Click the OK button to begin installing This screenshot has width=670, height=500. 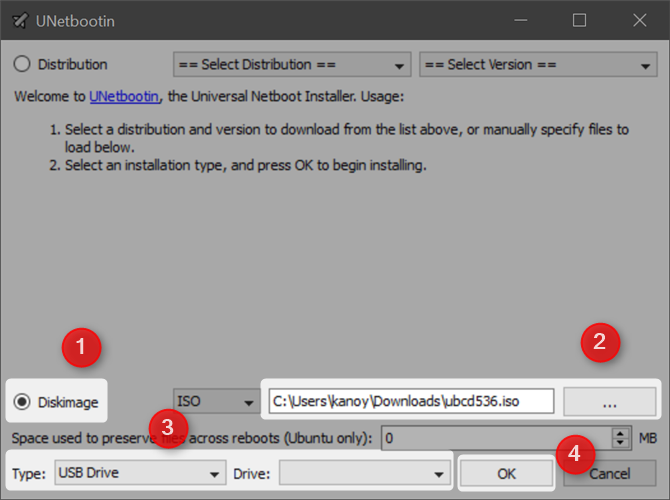[x=506, y=473]
